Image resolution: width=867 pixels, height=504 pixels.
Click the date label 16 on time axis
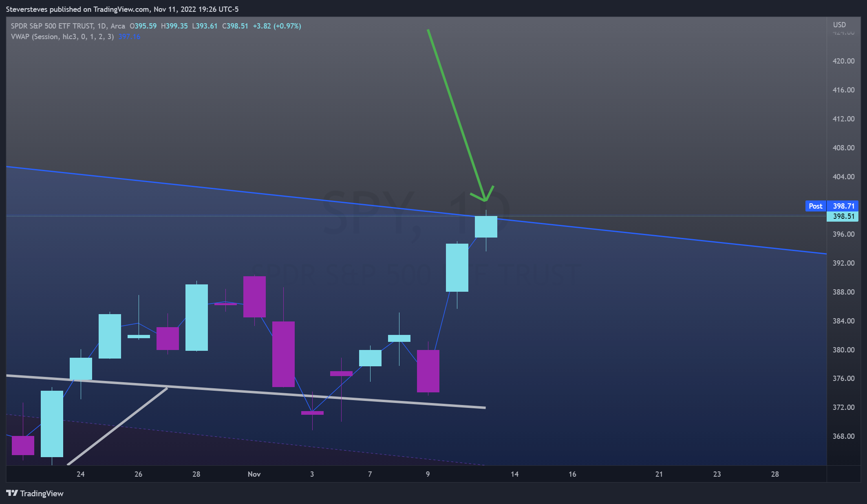[x=573, y=474]
